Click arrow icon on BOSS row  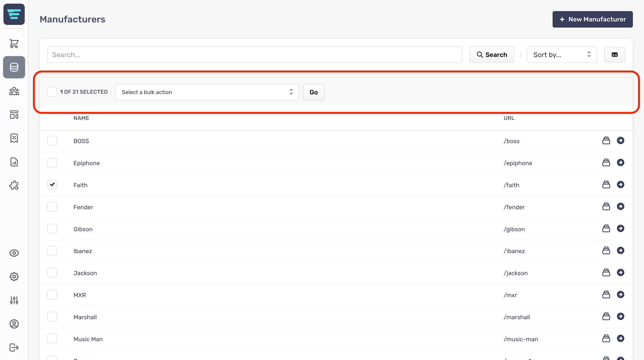tap(620, 141)
